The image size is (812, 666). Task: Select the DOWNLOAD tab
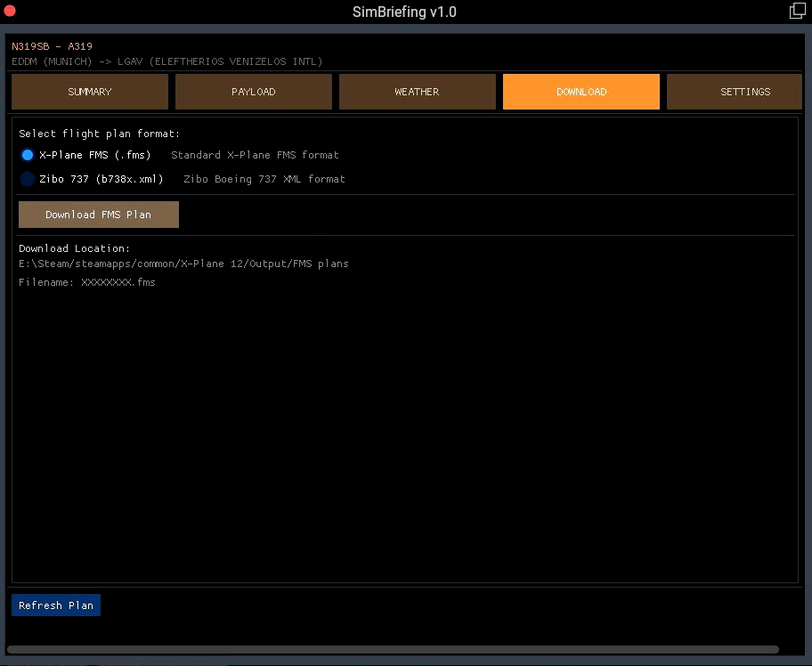click(x=581, y=92)
